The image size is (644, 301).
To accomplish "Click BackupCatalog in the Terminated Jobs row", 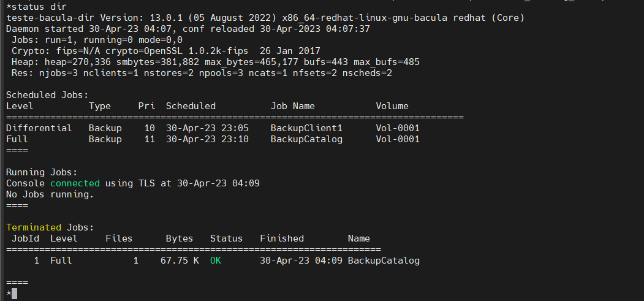I will [x=384, y=261].
